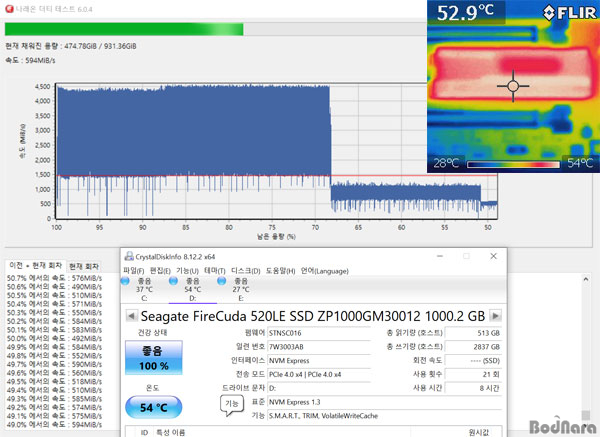Click the 원시값 column header

(478, 432)
